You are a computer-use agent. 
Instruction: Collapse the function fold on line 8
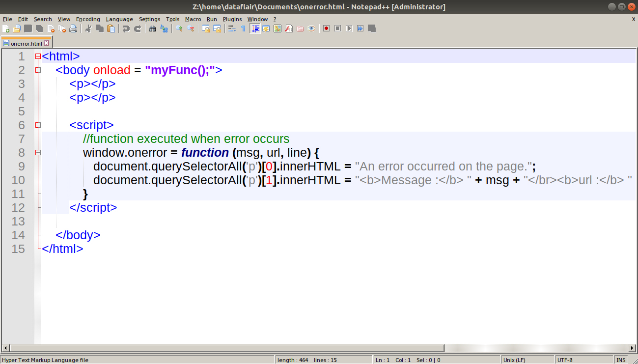[x=38, y=153]
